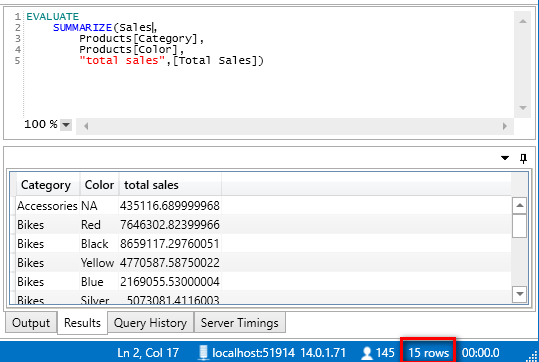Switch to the Results tab
Screen dimensions: 539x362
82,322
